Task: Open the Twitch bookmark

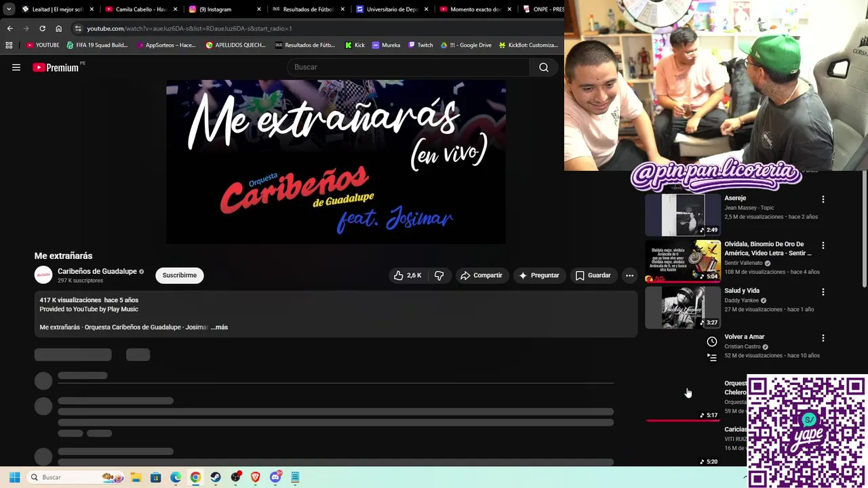Action: [x=420, y=45]
